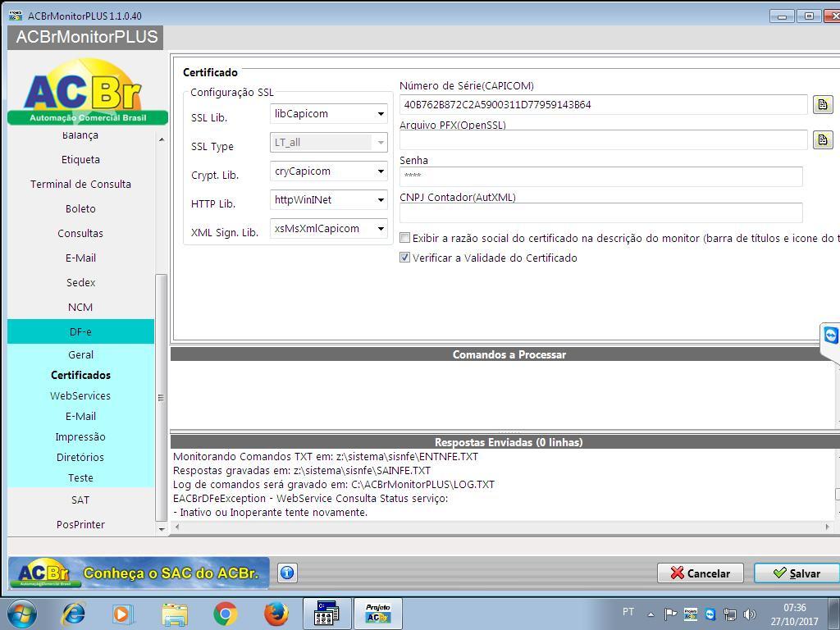The image size is (840, 630).
Task: Open Diretórios under DF-e
Action: pos(80,458)
